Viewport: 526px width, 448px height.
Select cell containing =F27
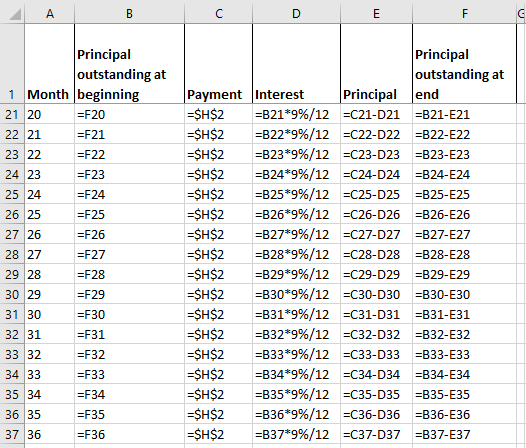point(129,254)
